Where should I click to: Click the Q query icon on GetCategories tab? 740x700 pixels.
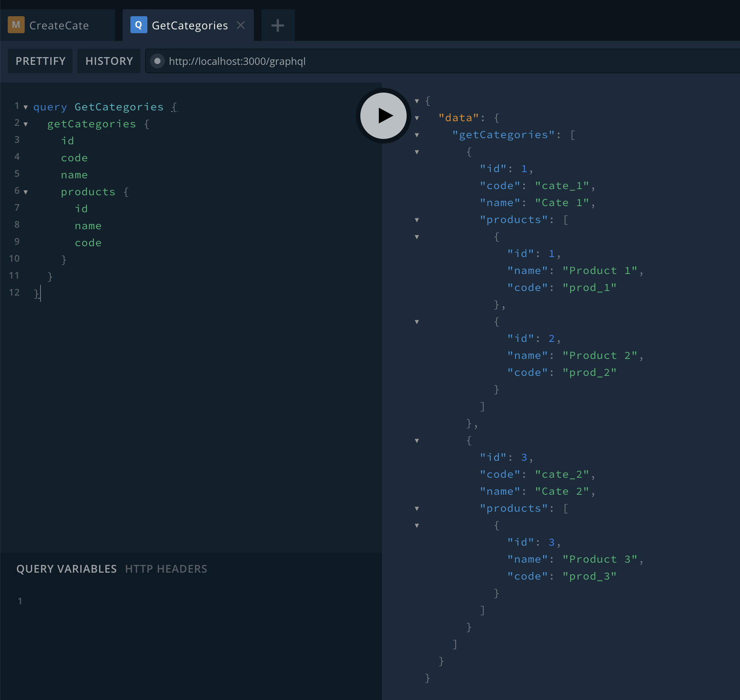click(139, 25)
